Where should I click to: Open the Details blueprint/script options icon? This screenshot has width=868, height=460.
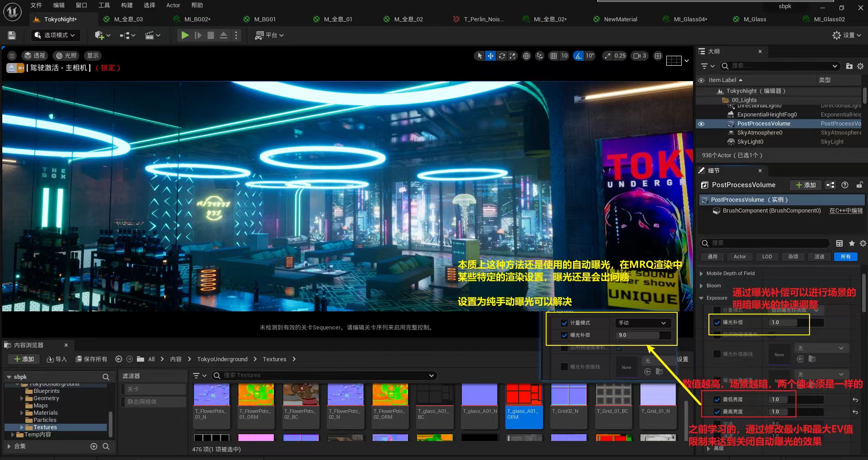(830, 185)
